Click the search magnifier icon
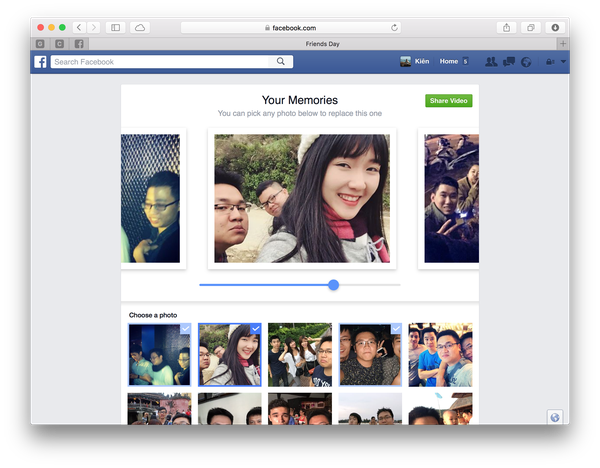 (x=280, y=61)
